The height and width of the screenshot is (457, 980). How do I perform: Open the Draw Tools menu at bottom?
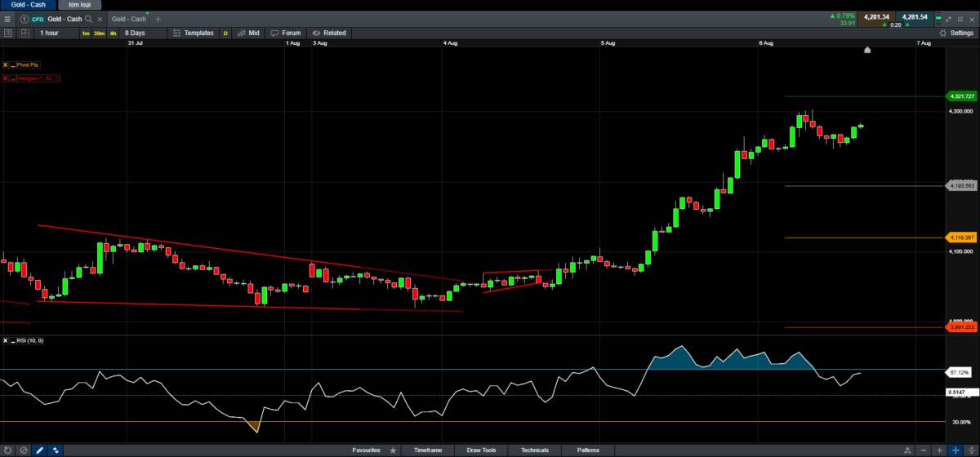click(481, 450)
